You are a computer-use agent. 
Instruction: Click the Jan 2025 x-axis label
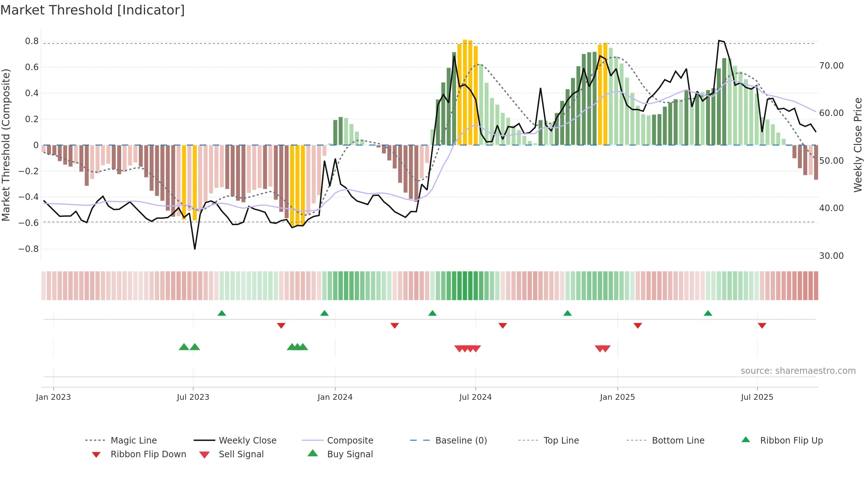coord(617,397)
